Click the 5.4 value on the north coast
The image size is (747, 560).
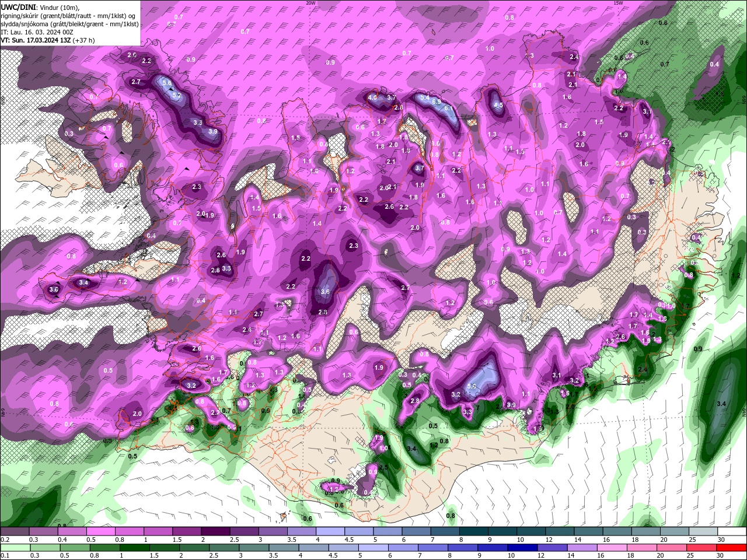(x=425, y=97)
